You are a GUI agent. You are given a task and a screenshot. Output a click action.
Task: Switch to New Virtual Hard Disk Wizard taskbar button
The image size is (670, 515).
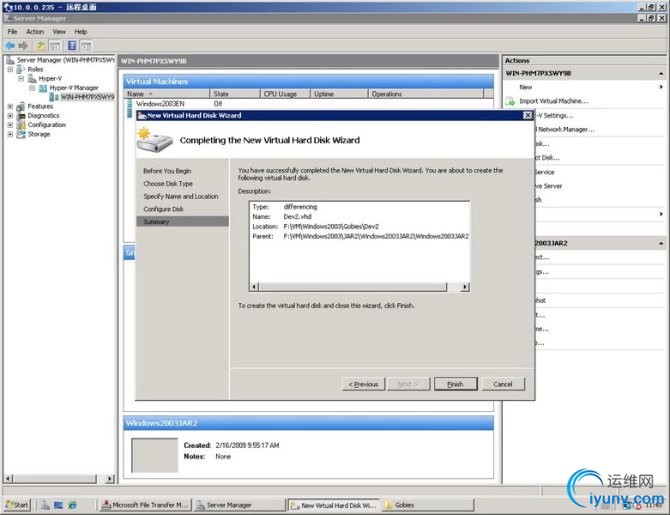click(x=334, y=505)
